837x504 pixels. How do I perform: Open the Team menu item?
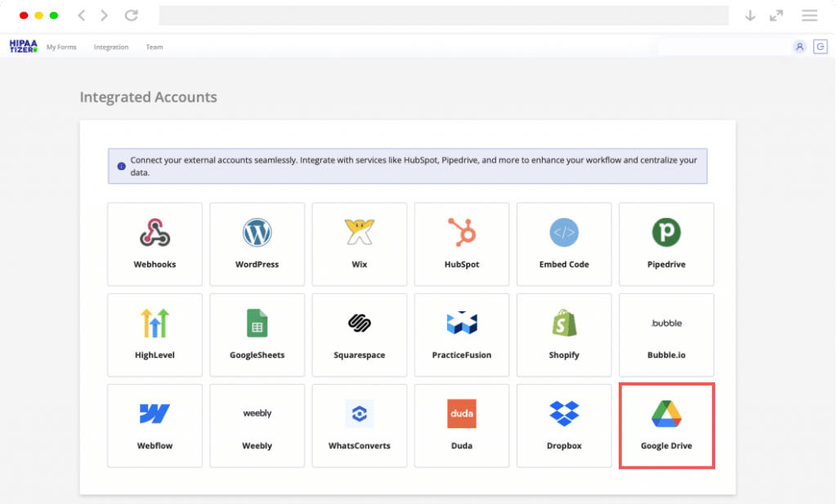point(154,47)
